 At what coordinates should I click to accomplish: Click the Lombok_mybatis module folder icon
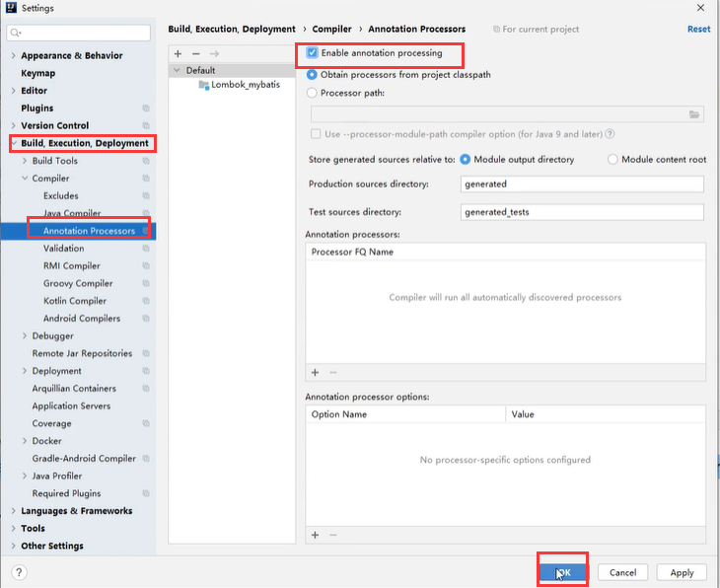(x=204, y=85)
